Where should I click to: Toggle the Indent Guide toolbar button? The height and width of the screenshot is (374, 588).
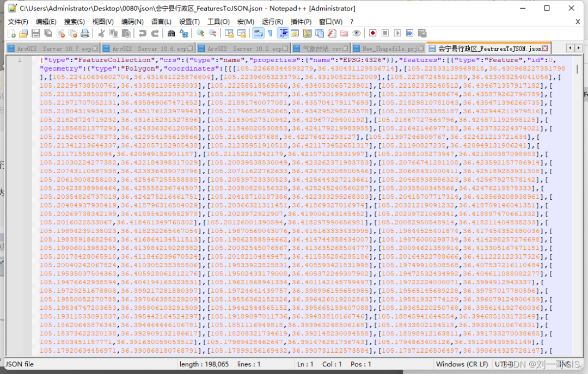pyautogui.click(x=283, y=33)
